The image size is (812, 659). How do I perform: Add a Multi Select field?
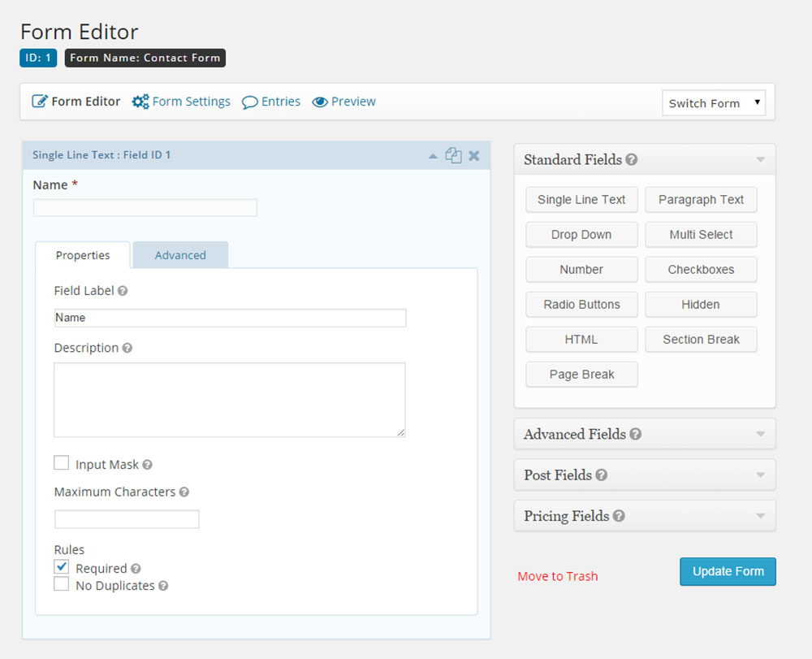coord(701,235)
